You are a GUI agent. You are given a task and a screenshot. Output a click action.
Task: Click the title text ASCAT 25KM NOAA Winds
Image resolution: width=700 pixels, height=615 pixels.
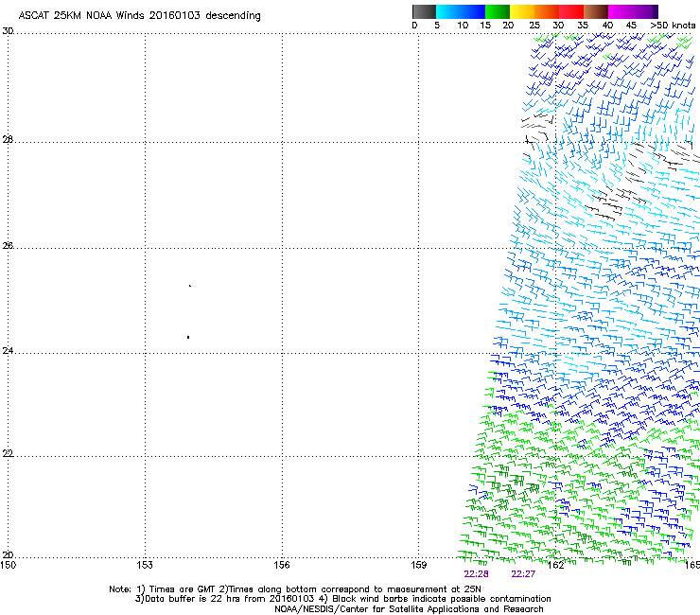tap(82, 15)
